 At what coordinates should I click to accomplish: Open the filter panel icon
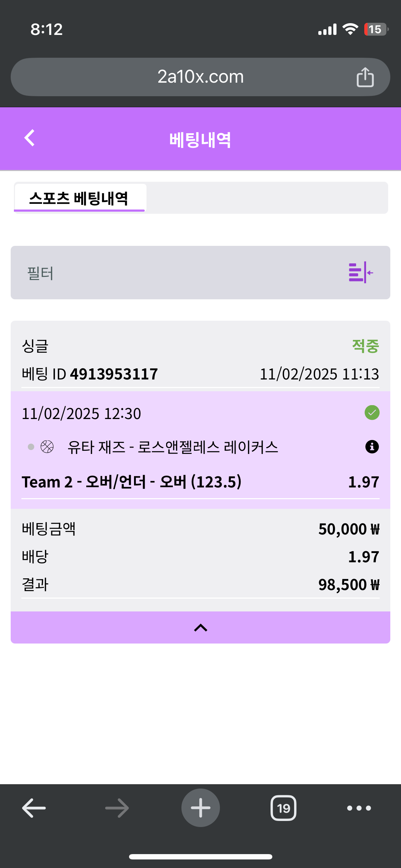pos(360,273)
